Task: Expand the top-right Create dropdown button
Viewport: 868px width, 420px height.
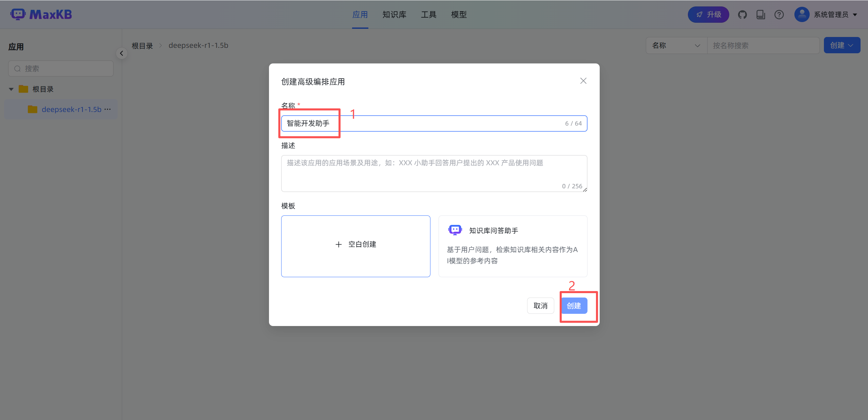Action: [842, 45]
